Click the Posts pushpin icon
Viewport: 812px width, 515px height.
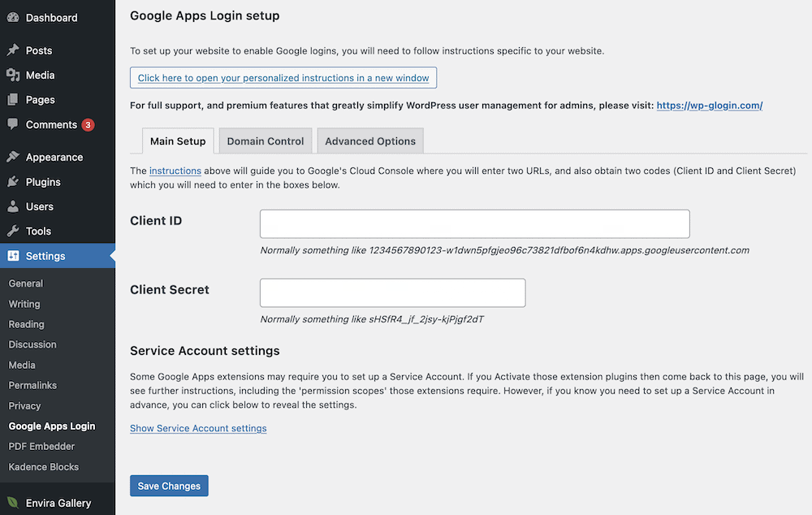(x=13, y=50)
